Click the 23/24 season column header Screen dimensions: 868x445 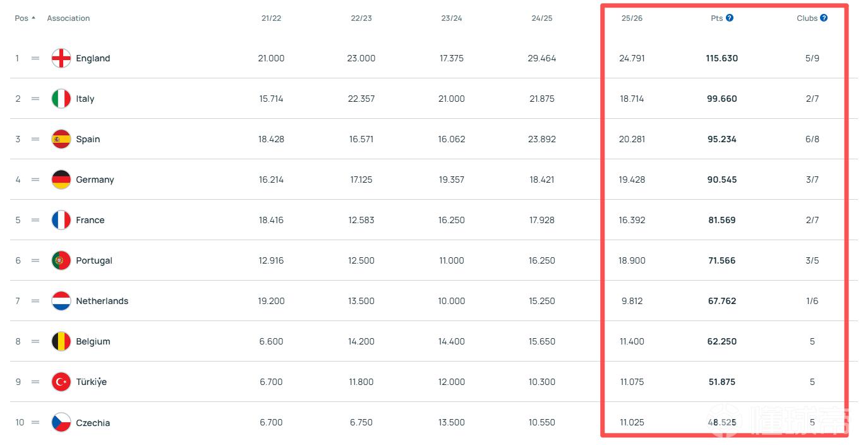(452, 18)
